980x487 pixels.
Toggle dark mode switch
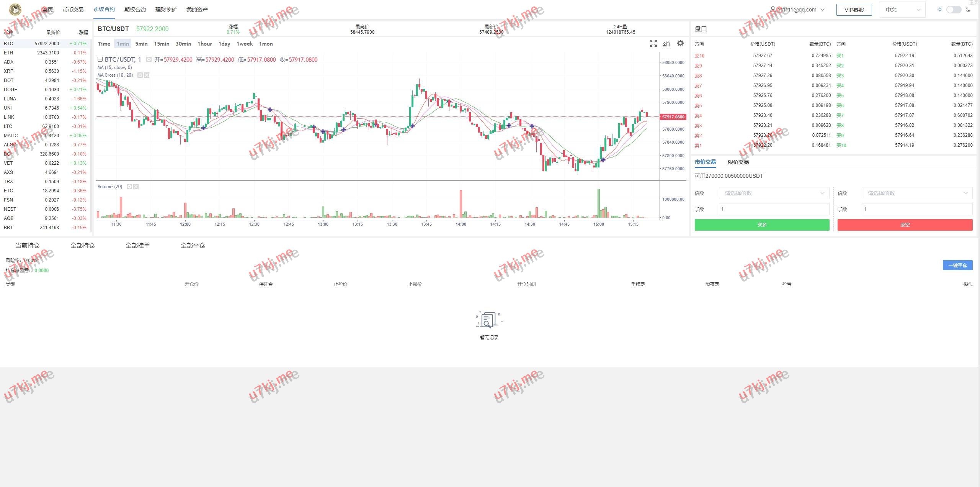pos(953,10)
